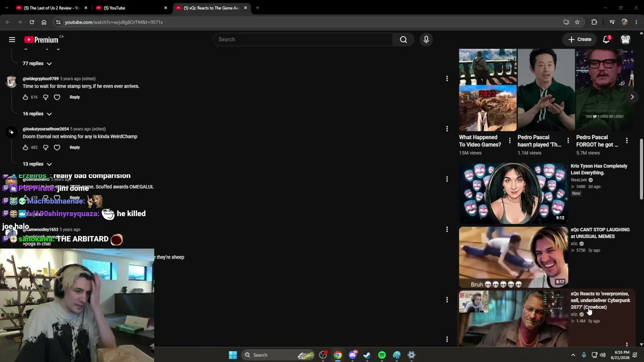The width and height of the screenshot is (644, 362).
Task: Like the widegryphon9789 comment
Action: click(x=26, y=97)
